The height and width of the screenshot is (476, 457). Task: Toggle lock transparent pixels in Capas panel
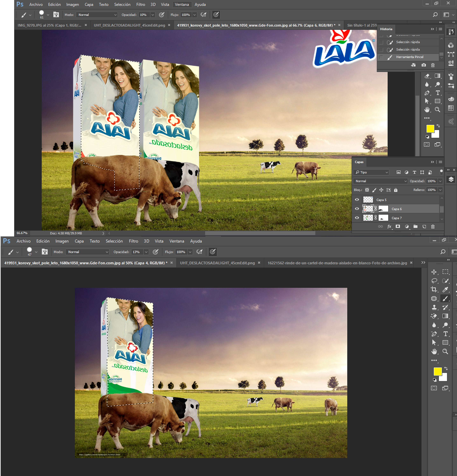coord(367,190)
